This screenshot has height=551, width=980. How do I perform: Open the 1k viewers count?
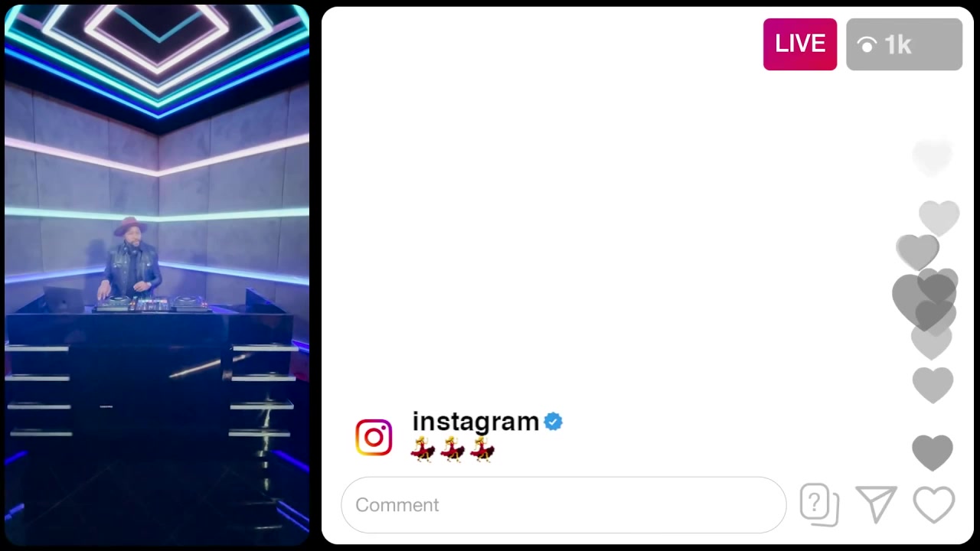pos(904,44)
